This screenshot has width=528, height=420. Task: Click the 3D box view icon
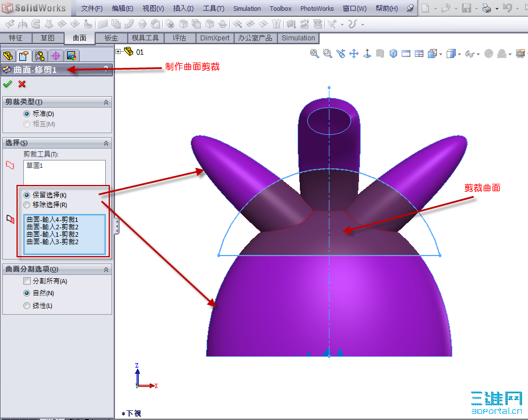point(393,53)
